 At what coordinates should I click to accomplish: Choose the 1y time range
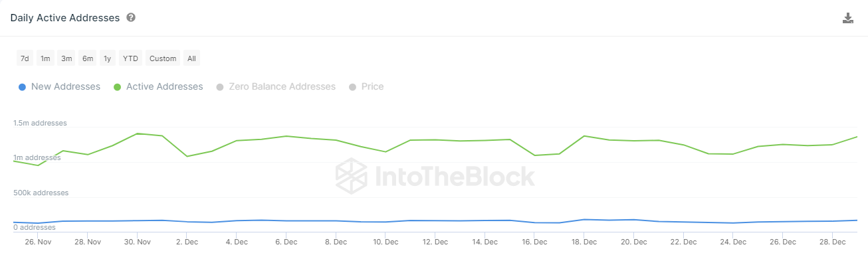(x=107, y=58)
